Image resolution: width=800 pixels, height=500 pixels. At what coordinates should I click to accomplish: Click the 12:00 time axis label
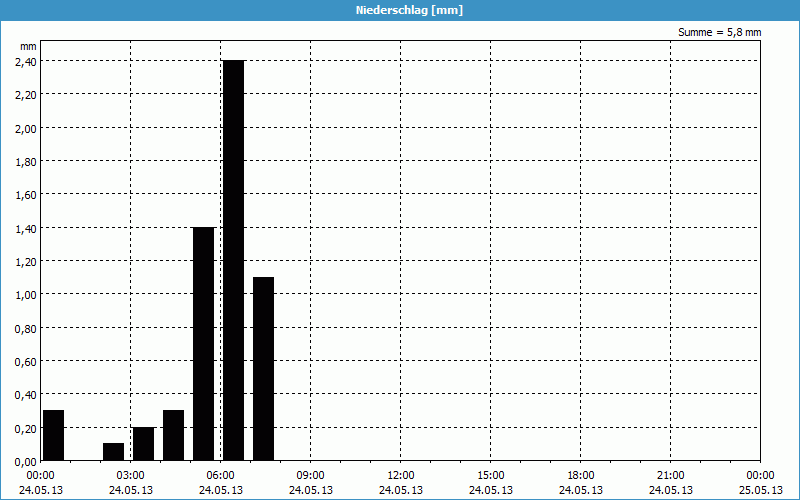401,475
